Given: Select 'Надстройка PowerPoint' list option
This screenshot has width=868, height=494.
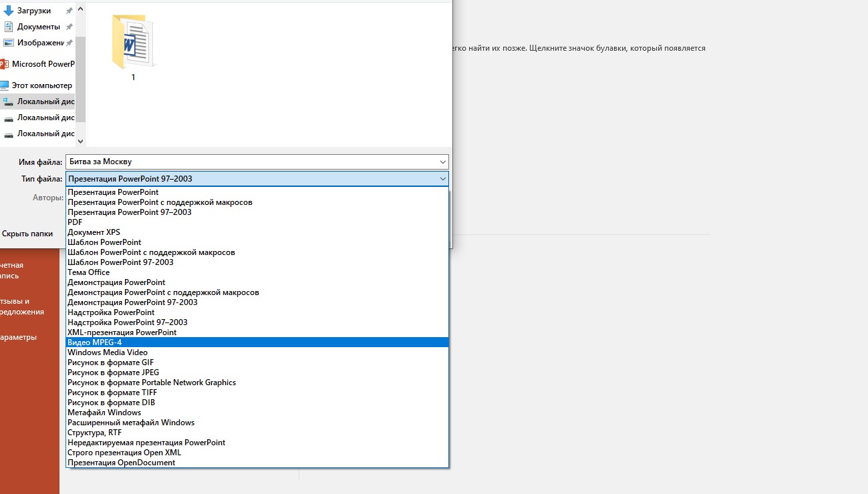Looking at the screenshot, I should 257,312.
